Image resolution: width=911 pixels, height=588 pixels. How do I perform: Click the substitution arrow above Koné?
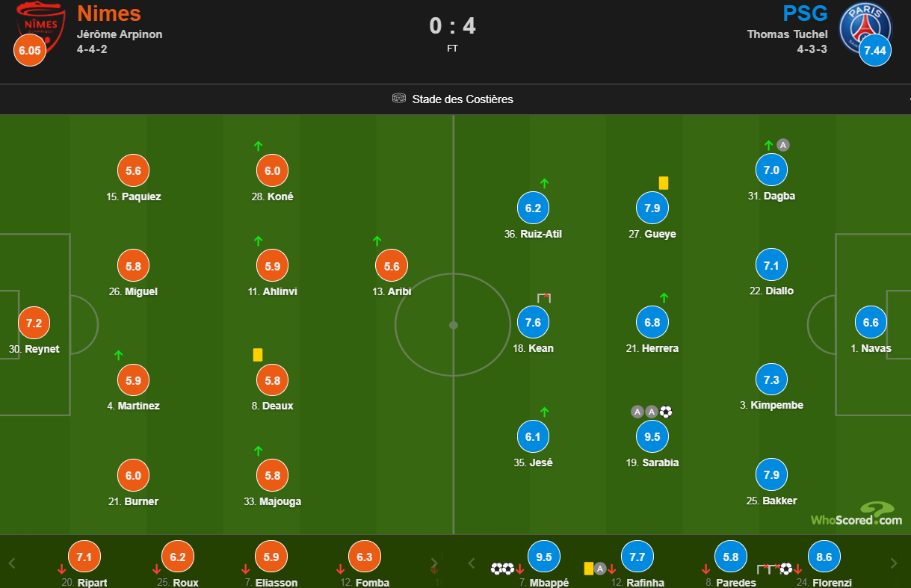click(258, 146)
